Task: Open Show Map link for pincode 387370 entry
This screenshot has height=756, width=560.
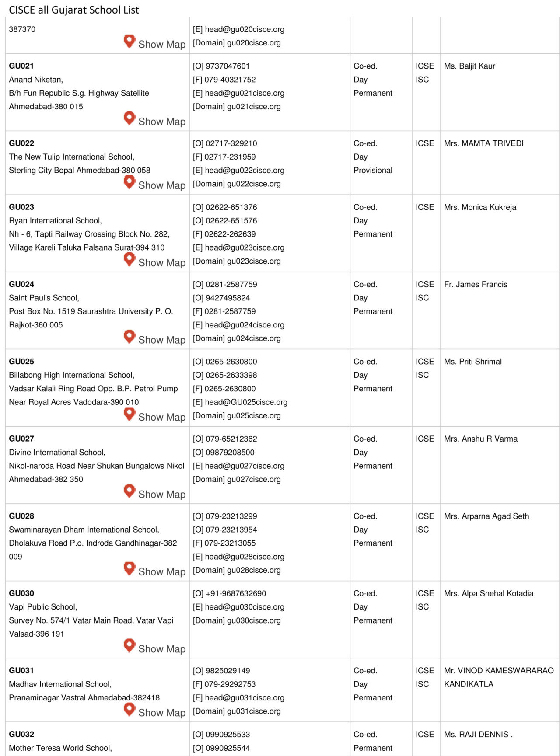Action: pos(162,45)
